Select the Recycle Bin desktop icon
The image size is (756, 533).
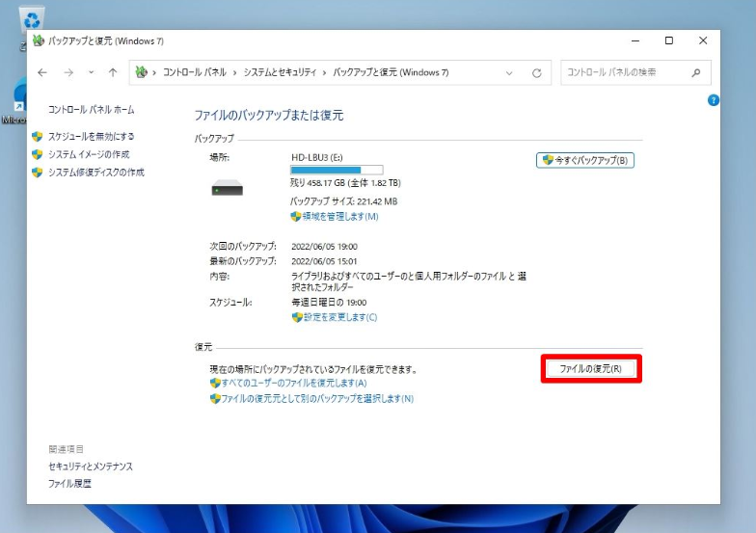pyautogui.click(x=31, y=20)
